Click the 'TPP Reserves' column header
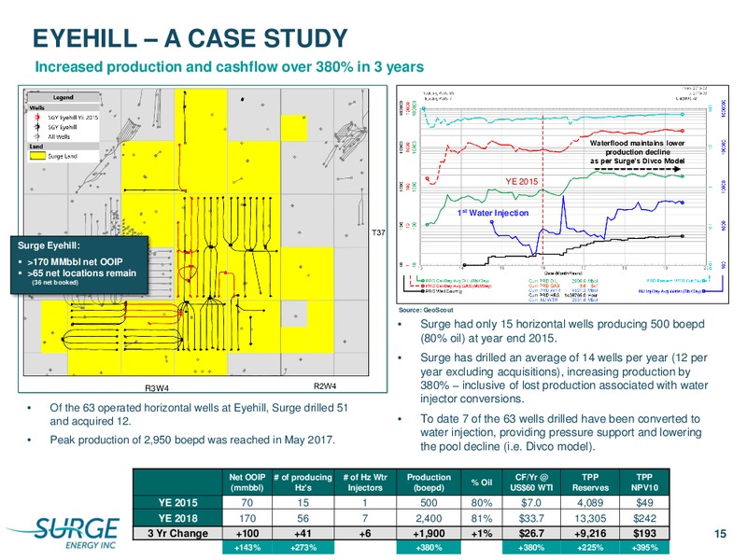 pos(590,483)
